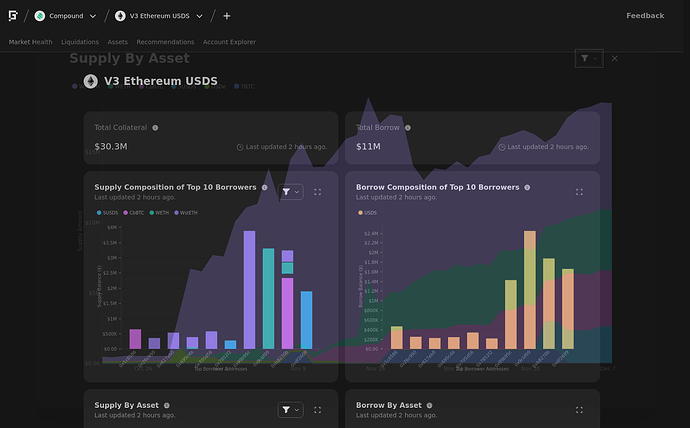Toggle WETH legend series visibility
This screenshot has width=690, height=428.
point(159,213)
